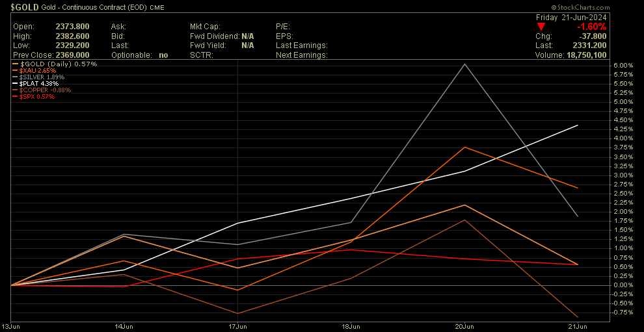Select the $SILVER legend entry
This screenshot has width=644, height=332.
tap(42, 77)
